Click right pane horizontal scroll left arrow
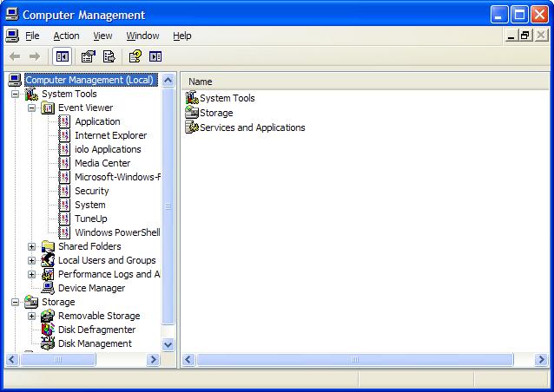The height and width of the screenshot is (392, 554). click(188, 360)
